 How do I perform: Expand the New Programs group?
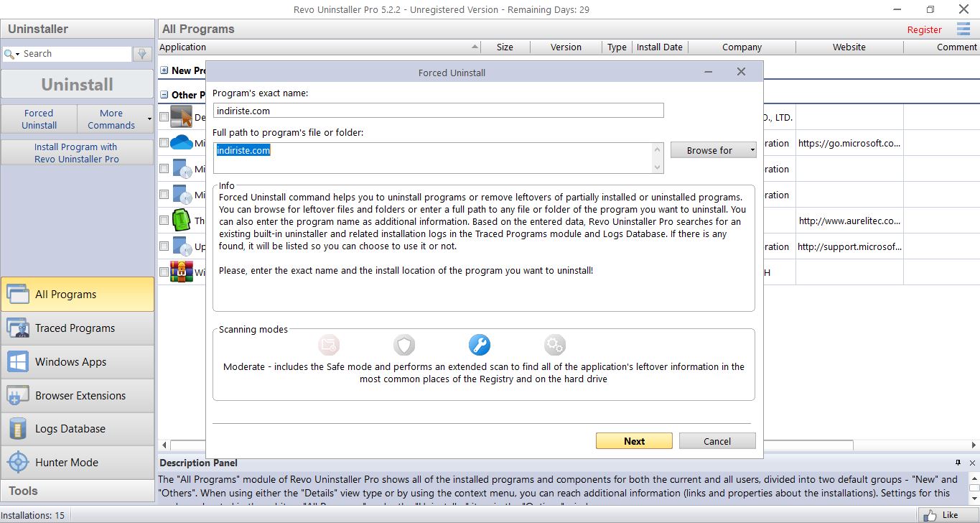coord(164,70)
